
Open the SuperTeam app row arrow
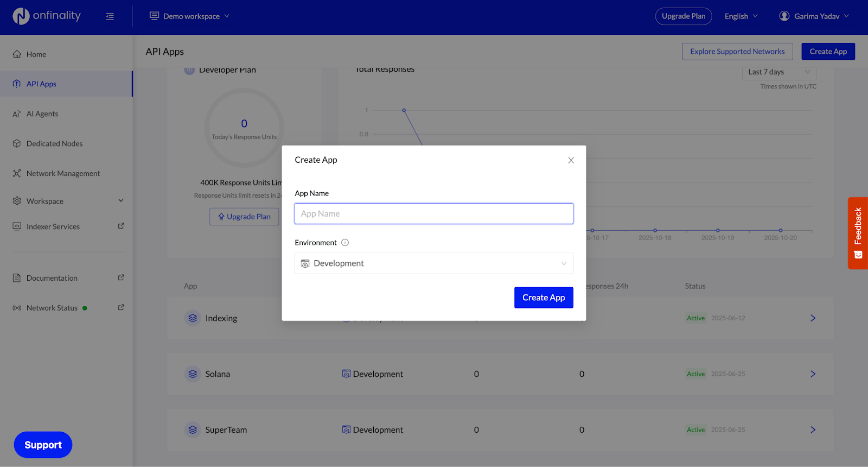click(813, 430)
